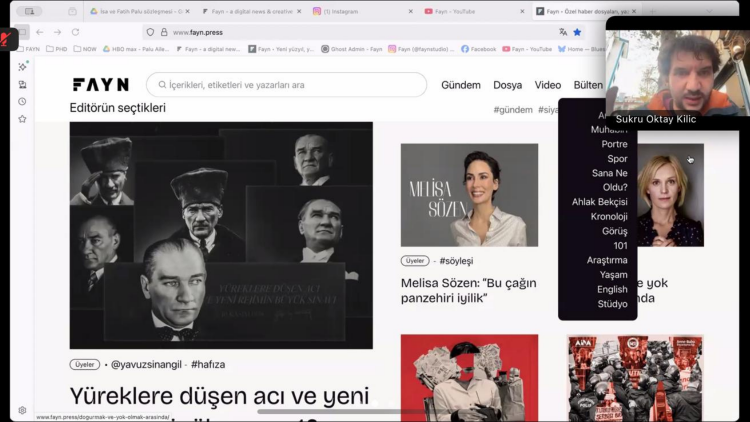The image size is (750, 422).
Task: Click the search box for içerikleri, etiketleri
Action: (x=286, y=85)
